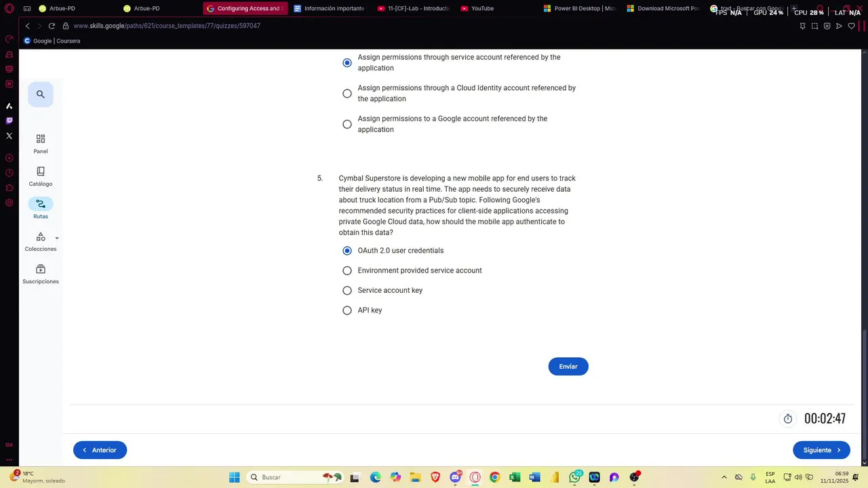Open Word from the taskbar
This screenshot has width=868, height=488.
[x=534, y=477]
